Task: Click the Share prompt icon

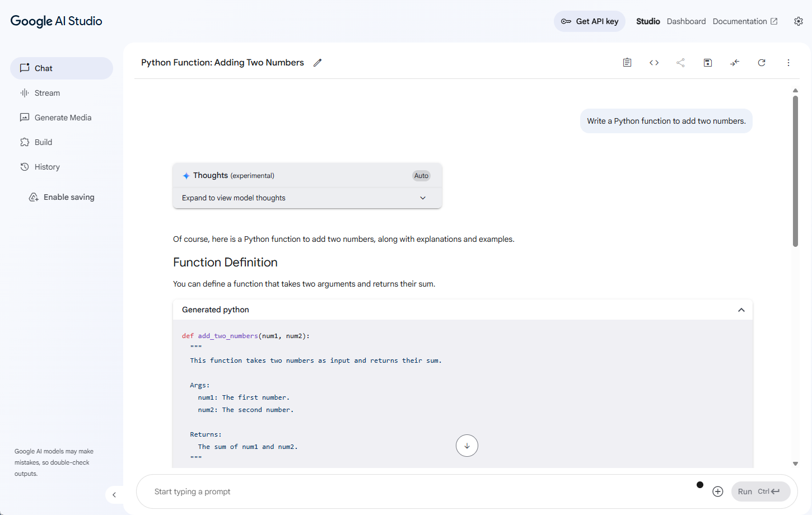Action: click(x=680, y=63)
